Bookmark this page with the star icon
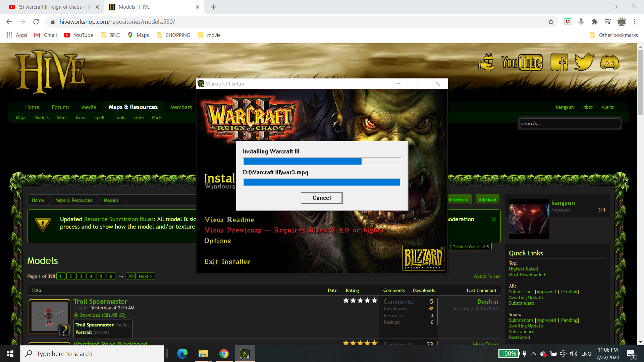This screenshot has width=644, height=362. 551,22
